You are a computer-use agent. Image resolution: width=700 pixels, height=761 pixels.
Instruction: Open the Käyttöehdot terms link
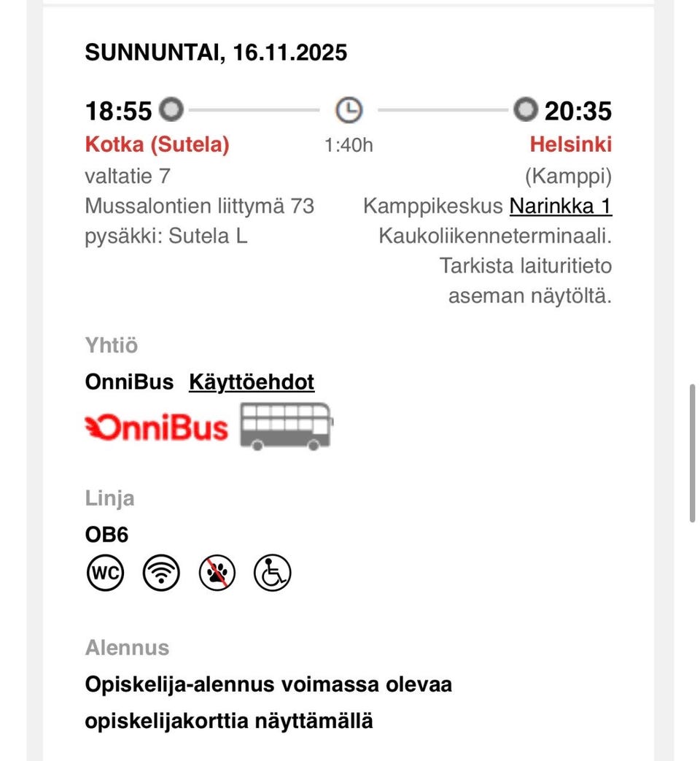tap(252, 382)
